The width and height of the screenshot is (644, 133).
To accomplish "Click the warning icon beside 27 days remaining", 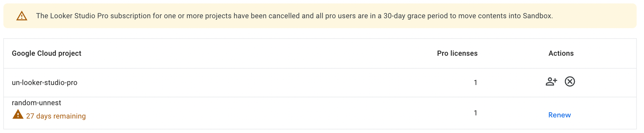I will pos(18,114).
